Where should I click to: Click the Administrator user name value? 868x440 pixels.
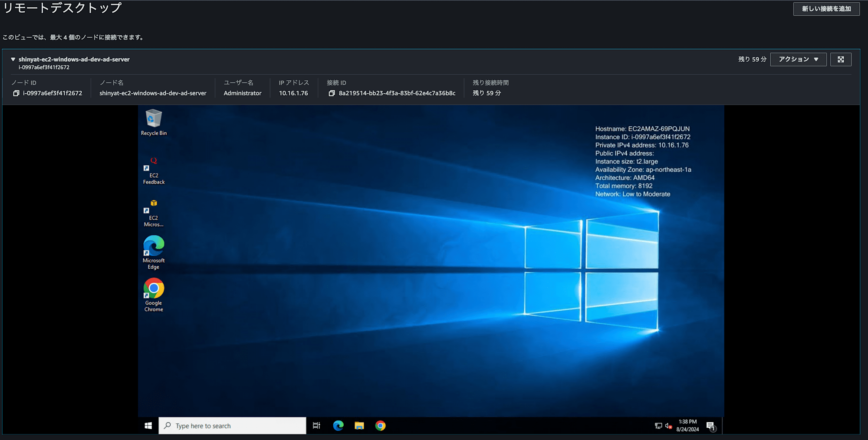point(243,93)
